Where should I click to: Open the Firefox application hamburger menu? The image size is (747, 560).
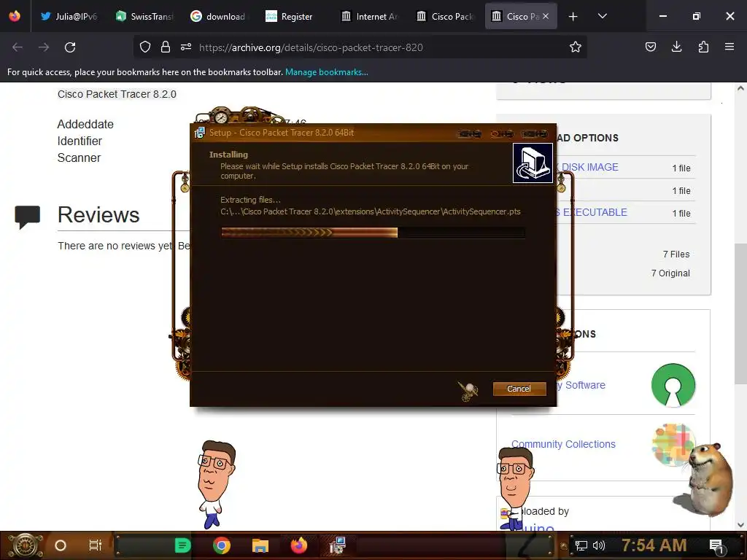(x=729, y=47)
